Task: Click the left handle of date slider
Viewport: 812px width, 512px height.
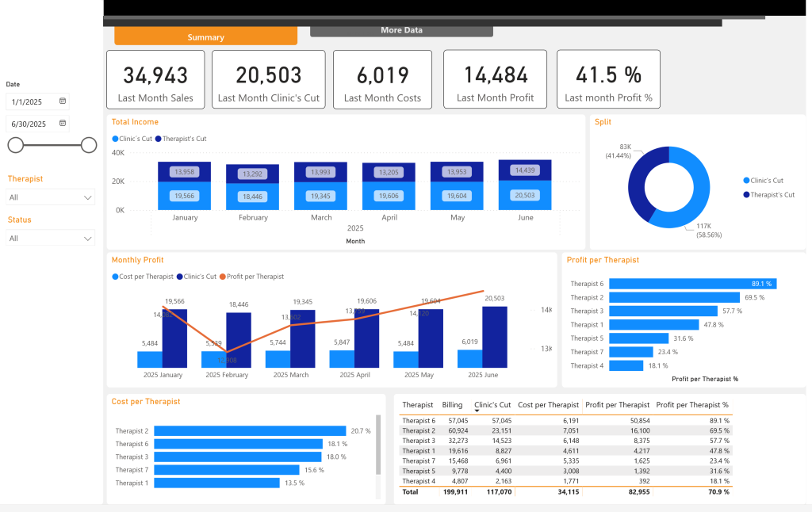Action: [x=16, y=145]
